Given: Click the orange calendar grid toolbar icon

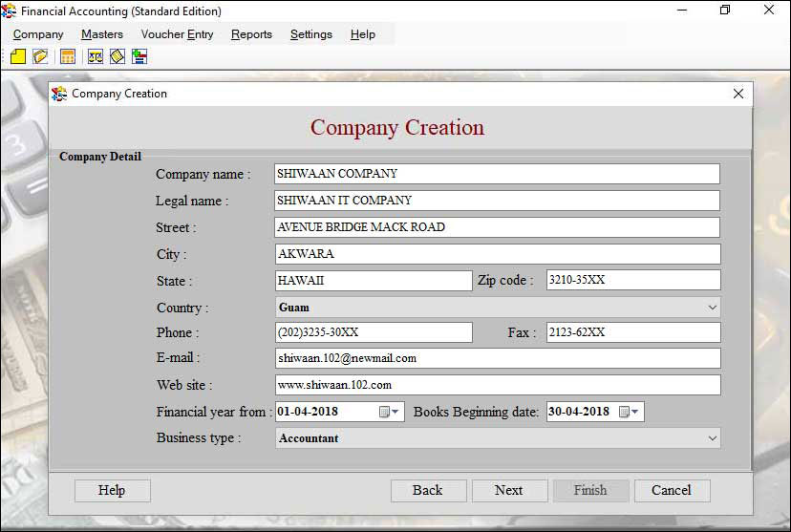Looking at the screenshot, I should point(68,56).
